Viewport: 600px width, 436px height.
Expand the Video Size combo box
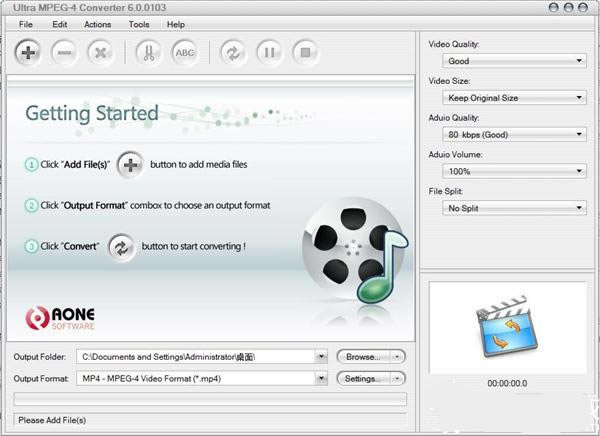514,98
